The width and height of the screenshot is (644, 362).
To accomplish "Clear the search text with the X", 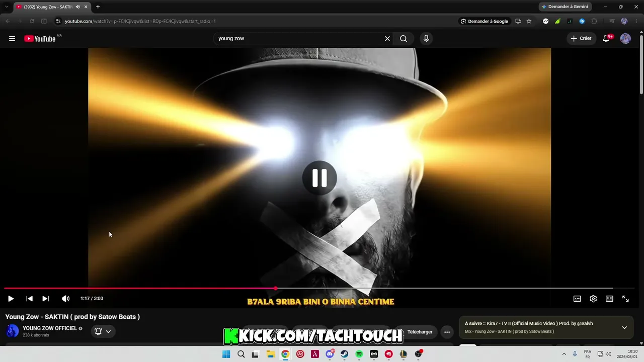I will [387, 39].
